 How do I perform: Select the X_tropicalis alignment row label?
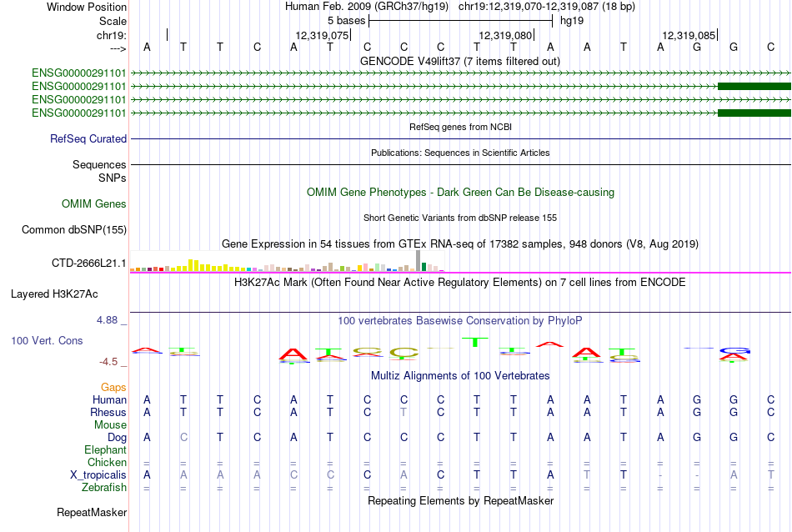coord(98,475)
